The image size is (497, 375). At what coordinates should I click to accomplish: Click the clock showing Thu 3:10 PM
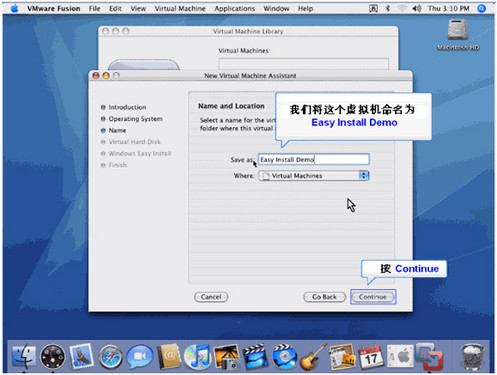(449, 8)
